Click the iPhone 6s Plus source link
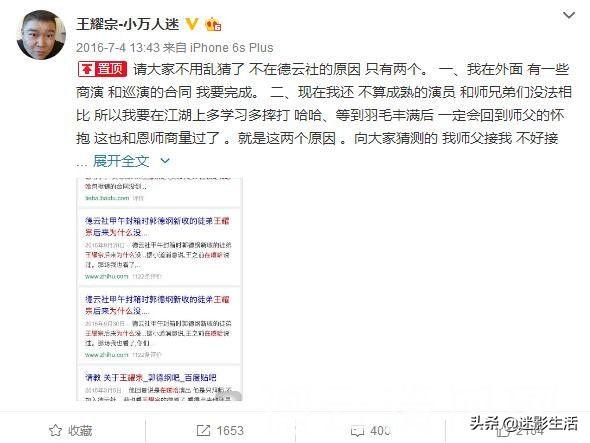This screenshot has width=590, height=443. 231,48
